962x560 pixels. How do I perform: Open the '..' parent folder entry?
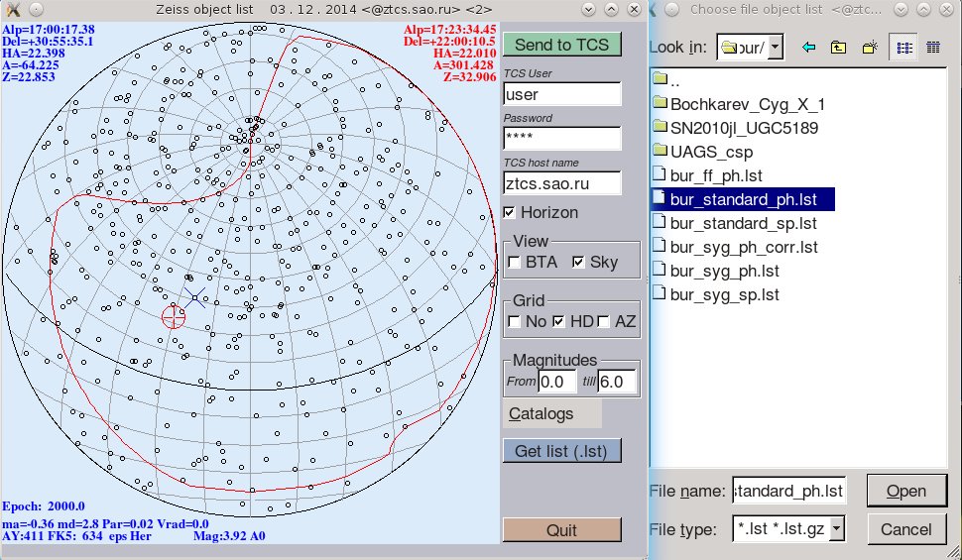click(666, 80)
